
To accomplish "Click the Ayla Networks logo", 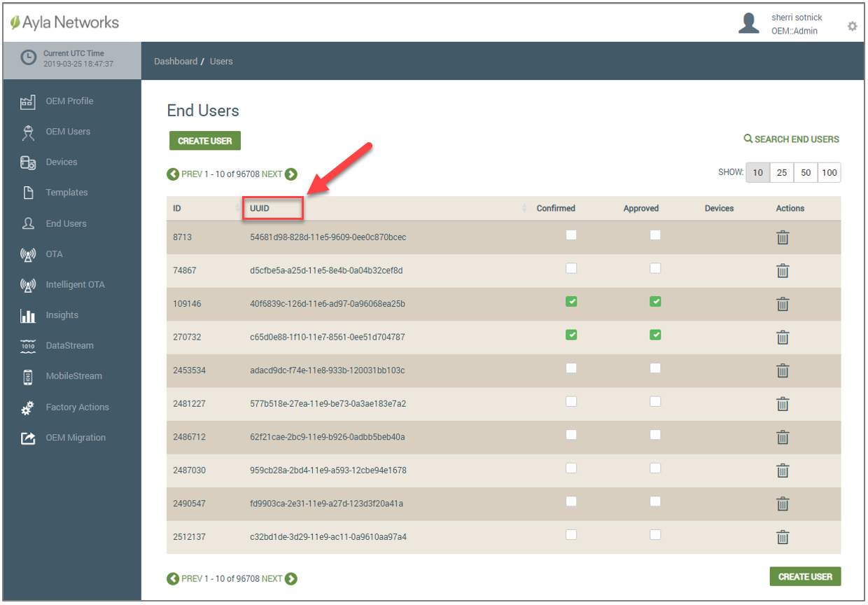I will [65, 22].
